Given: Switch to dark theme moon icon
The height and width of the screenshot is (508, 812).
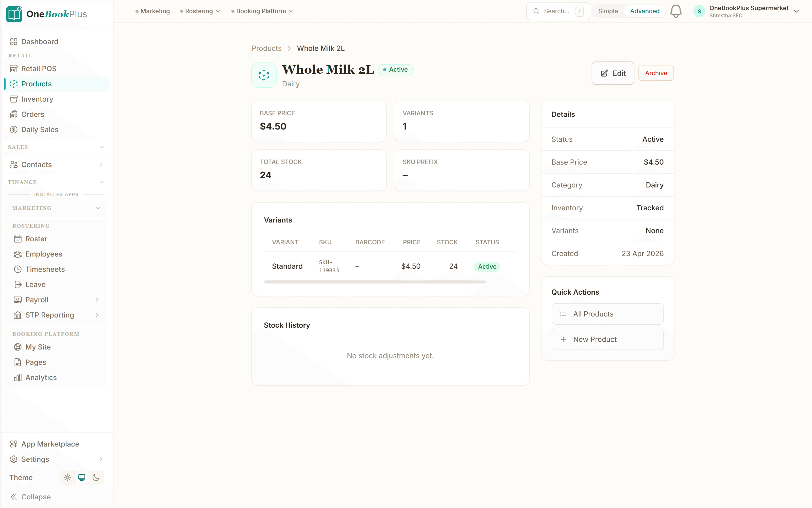Looking at the screenshot, I should [96, 478].
